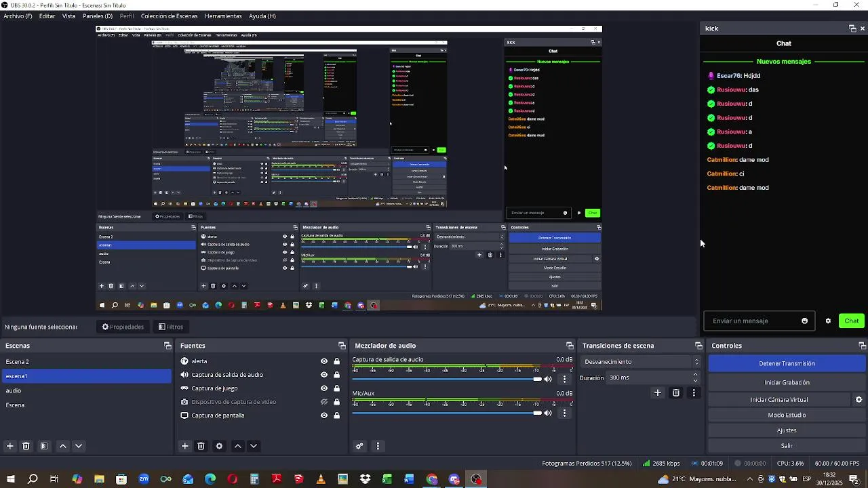Undock the Transiciones de escena panel
The height and width of the screenshot is (488, 868).
click(x=698, y=346)
